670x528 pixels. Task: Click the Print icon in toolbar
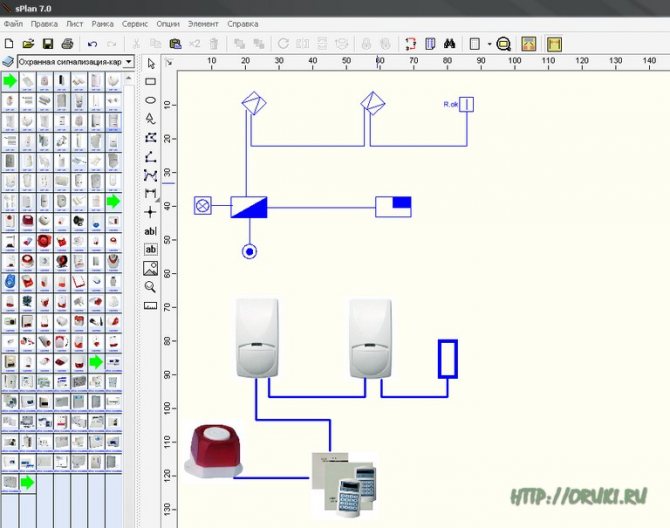point(66,44)
